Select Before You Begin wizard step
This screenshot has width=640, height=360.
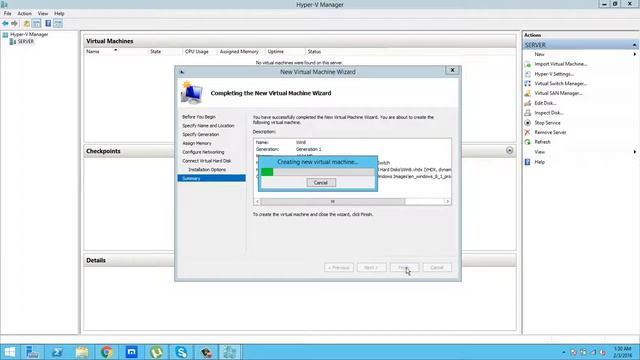tap(199, 117)
